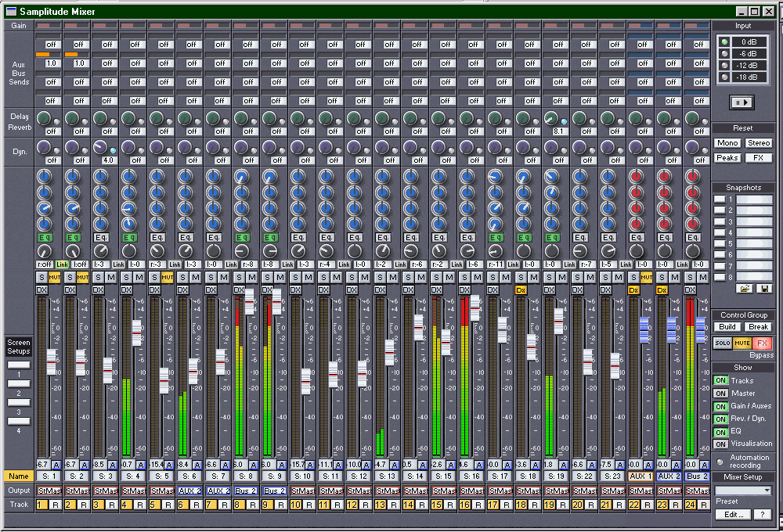Arm record R button for track 5
This screenshot has height=532, width=783.
pyautogui.click(x=168, y=505)
